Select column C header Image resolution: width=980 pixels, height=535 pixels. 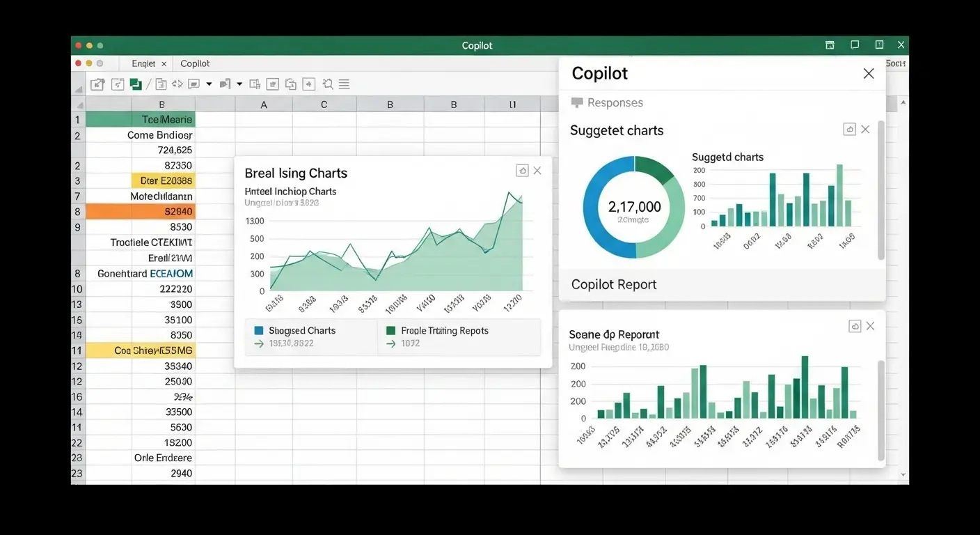324,104
